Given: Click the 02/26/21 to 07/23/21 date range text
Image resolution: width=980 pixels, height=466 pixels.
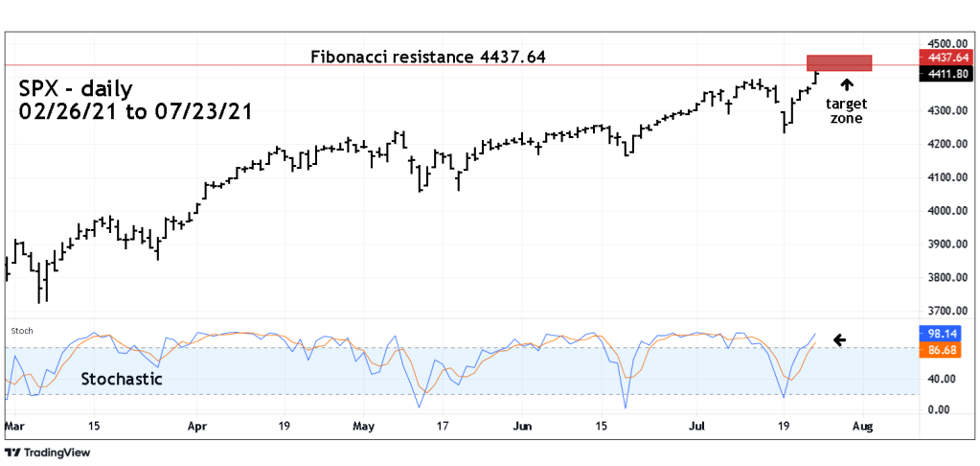Looking at the screenshot, I should [135, 112].
